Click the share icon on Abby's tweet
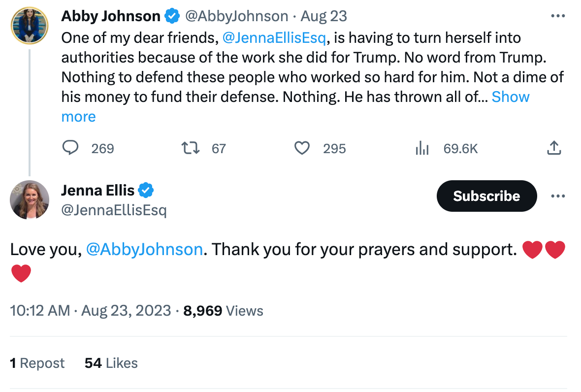Viewport: 581px width, 392px height. pos(553,148)
